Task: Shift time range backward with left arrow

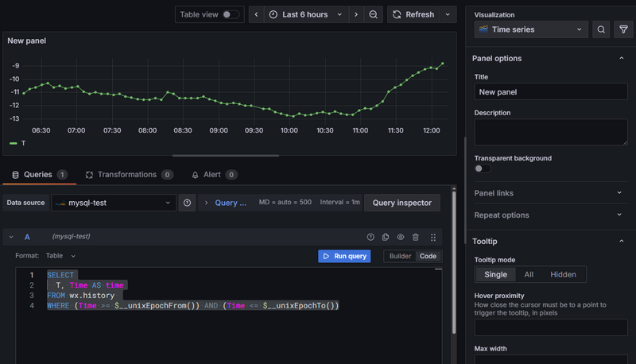Action: (x=256, y=14)
